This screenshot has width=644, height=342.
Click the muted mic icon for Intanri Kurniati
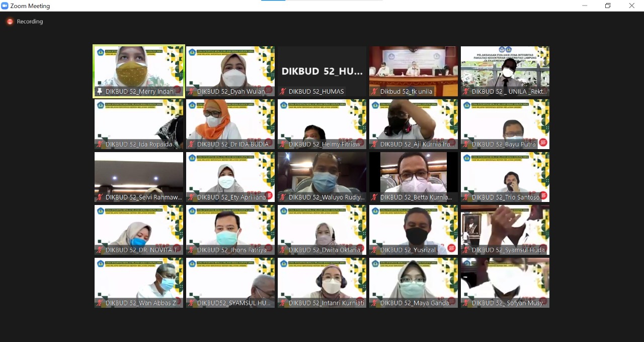tap(283, 303)
